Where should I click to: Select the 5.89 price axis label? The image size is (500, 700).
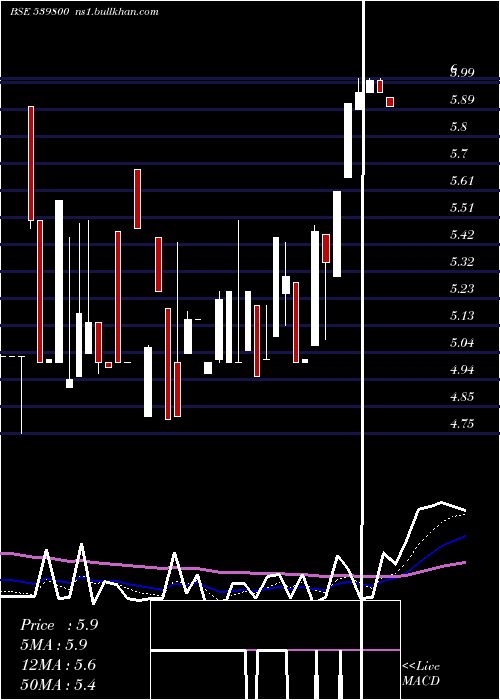pyautogui.click(x=462, y=100)
